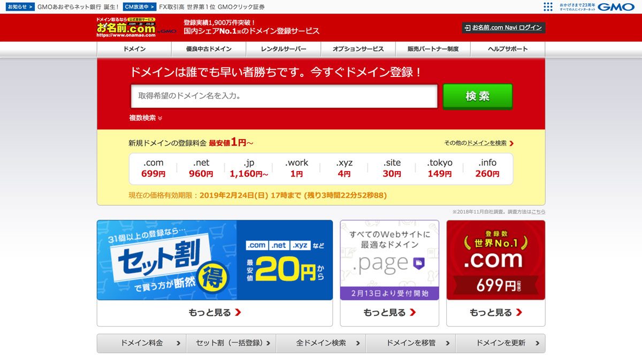The image size is (642, 364).
Task: Open ドメインを更新 button
Action: pos(500,343)
